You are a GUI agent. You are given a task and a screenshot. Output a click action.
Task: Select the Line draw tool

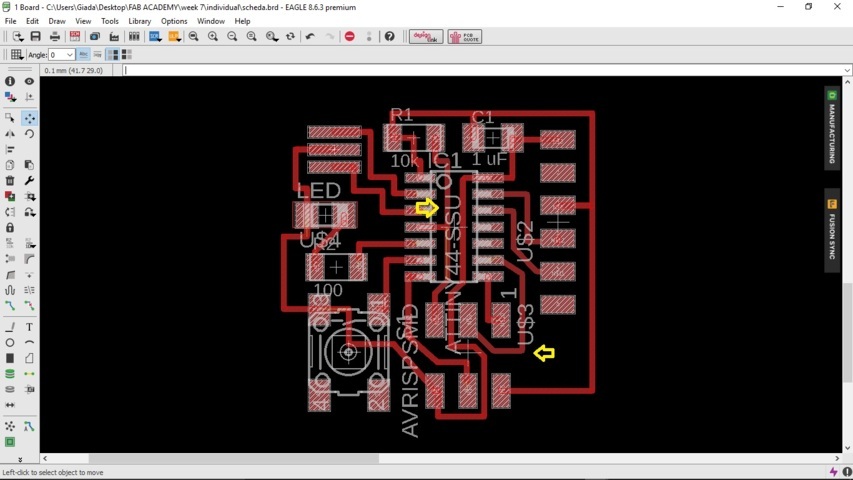tap(10, 327)
